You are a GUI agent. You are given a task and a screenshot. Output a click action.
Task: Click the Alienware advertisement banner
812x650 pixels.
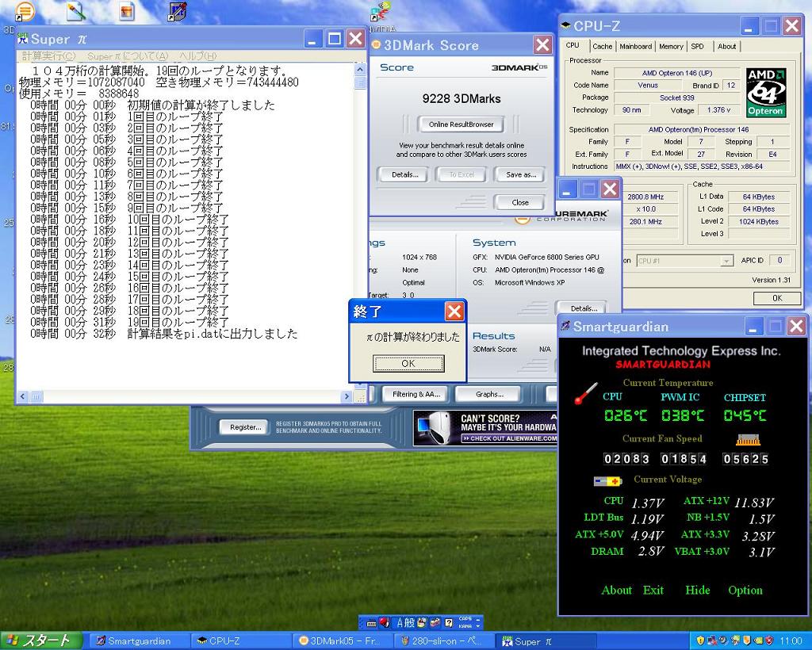pyautogui.click(x=485, y=427)
